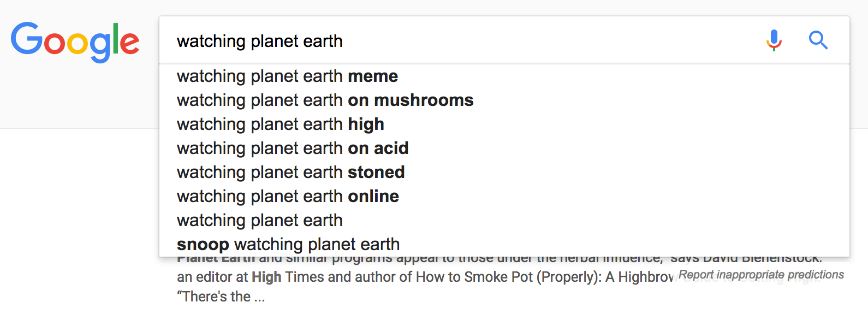Pick the 'watching planet earth high' suggestion
The image size is (868, 320).
pos(504,125)
